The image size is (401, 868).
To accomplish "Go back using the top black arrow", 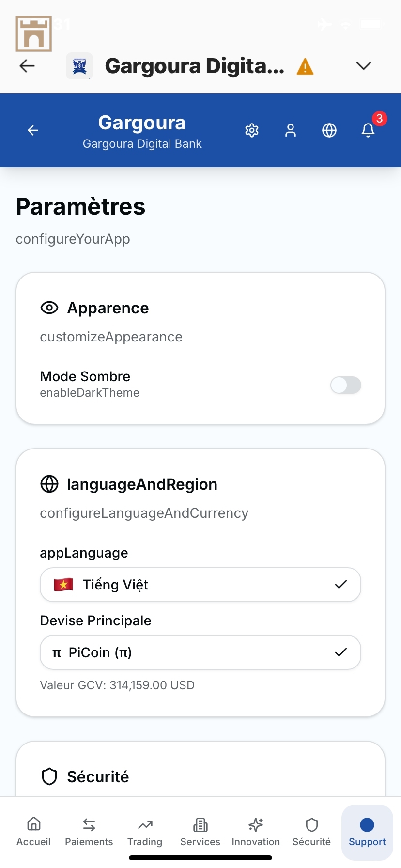I will [x=27, y=66].
